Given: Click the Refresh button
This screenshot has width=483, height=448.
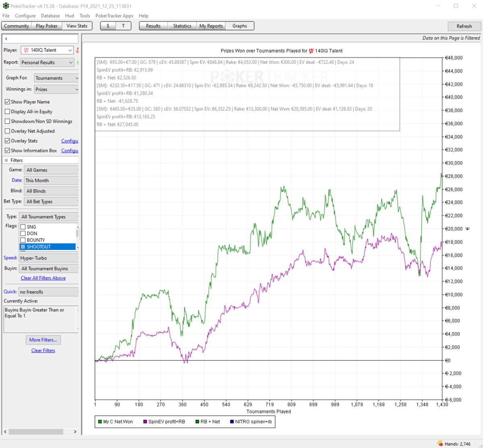Looking at the screenshot, I should [x=464, y=26].
